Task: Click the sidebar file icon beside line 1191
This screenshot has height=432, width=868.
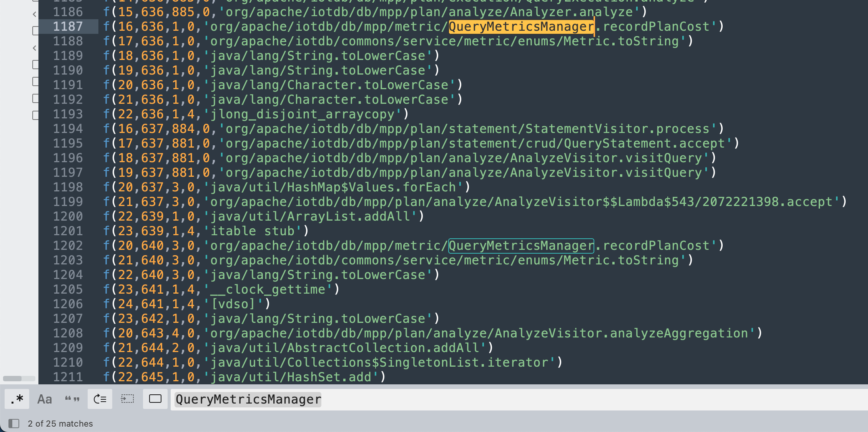Action: pos(35,81)
